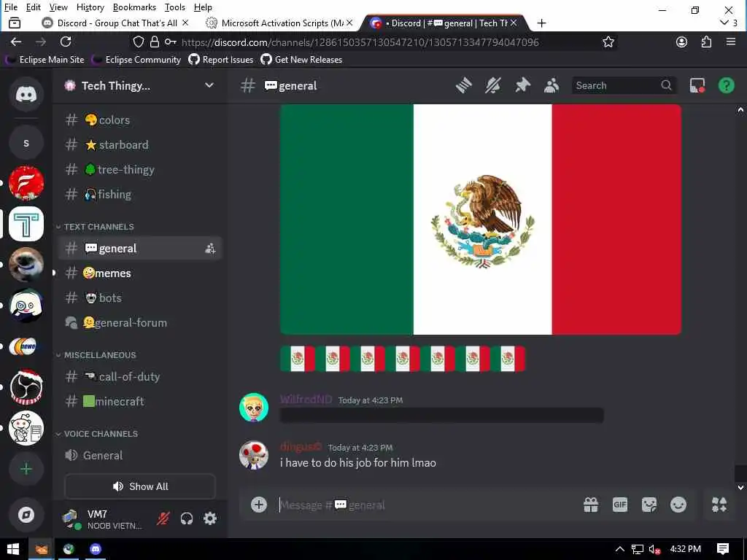The width and height of the screenshot is (747, 560).
Task: Open the File menu
Action: (10, 7)
